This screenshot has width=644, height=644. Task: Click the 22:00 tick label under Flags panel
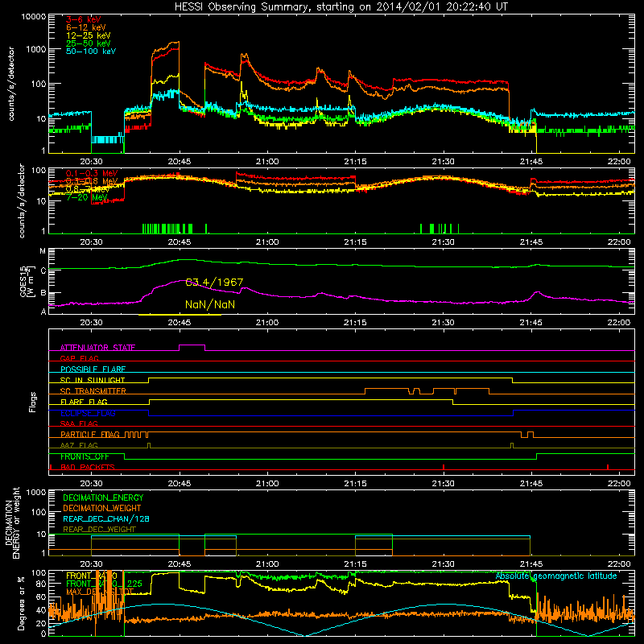click(x=619, y=484)
